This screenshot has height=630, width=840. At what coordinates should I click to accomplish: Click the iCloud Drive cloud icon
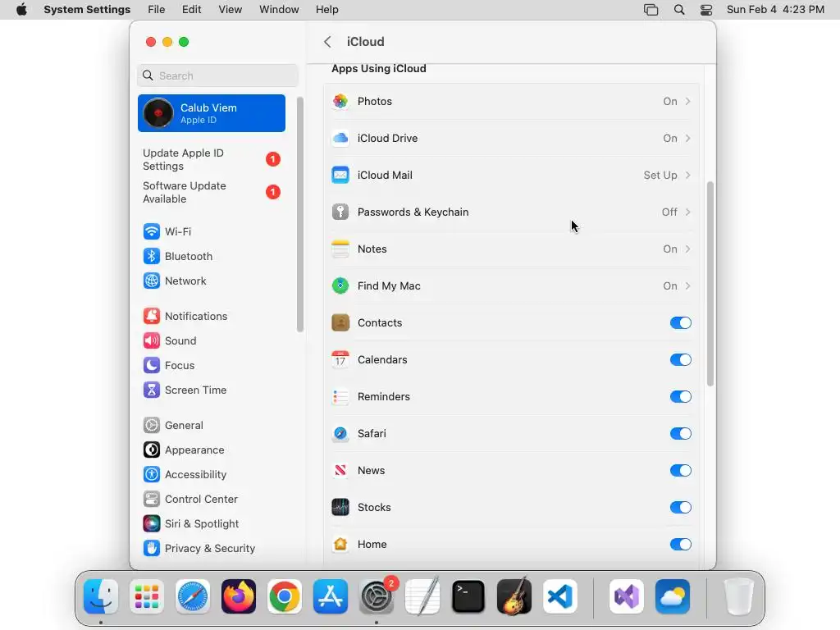point(340,138)
